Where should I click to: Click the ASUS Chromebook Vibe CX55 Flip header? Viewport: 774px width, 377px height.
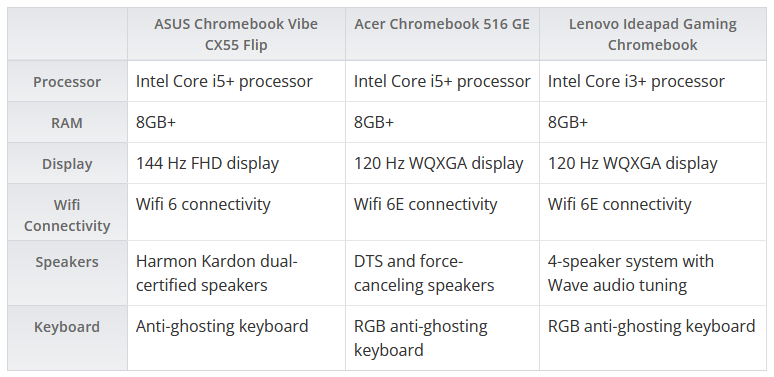(236, 34)
